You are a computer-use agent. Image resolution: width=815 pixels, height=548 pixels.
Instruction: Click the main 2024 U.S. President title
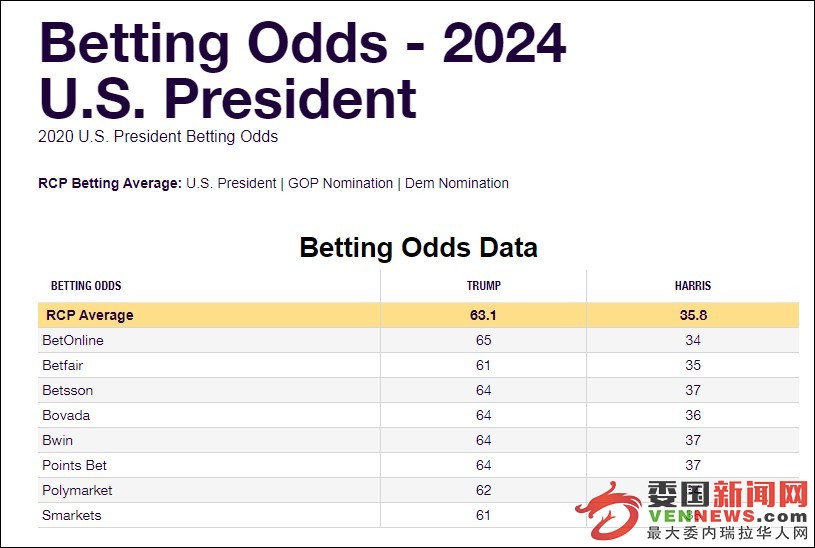pyautogui.click(x=303, y=70)
